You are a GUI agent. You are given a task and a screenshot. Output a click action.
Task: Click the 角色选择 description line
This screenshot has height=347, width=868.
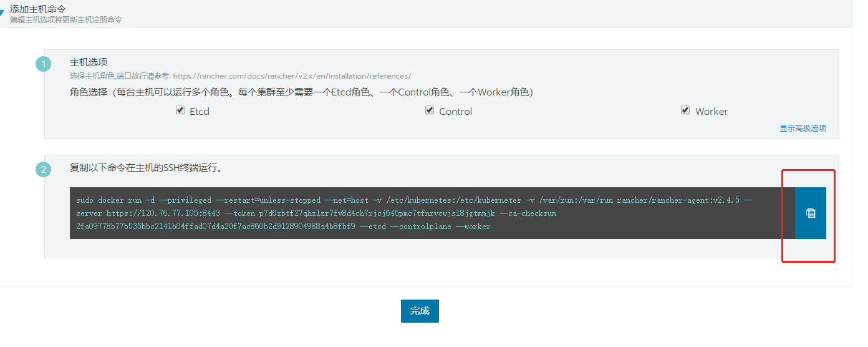tap(301, 92)
